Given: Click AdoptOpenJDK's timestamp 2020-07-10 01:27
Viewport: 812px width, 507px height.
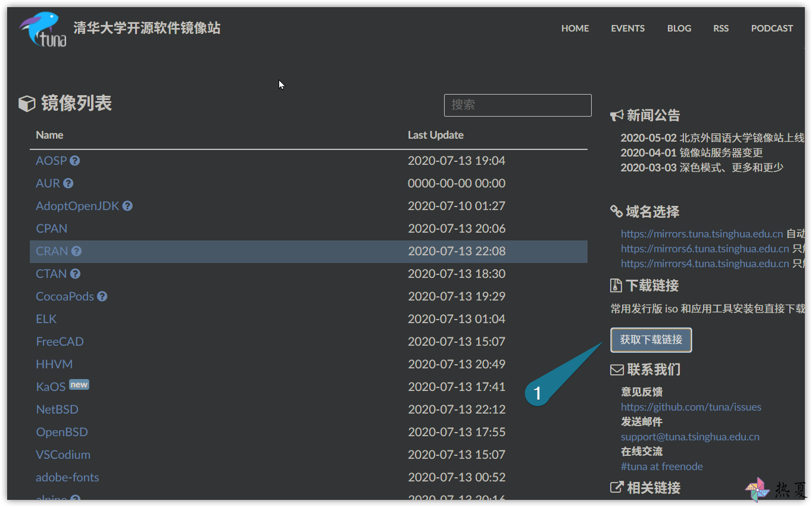Looking at the screenshot, I should coord(457,206).
